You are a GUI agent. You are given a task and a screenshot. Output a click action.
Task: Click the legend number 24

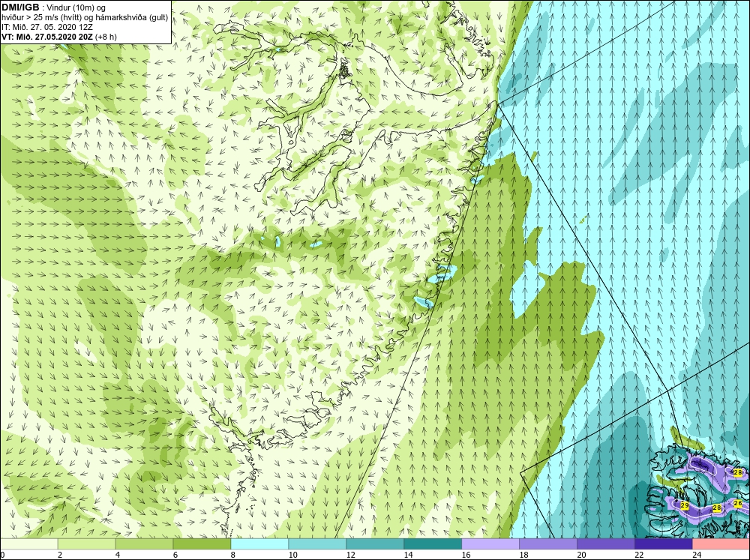tap(697, 555)
